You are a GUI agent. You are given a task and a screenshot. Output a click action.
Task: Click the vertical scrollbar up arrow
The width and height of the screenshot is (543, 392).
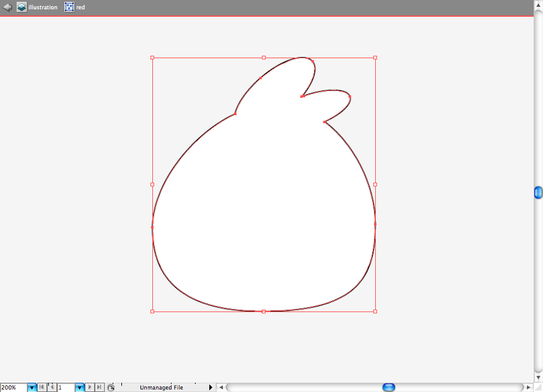[538, 5]
